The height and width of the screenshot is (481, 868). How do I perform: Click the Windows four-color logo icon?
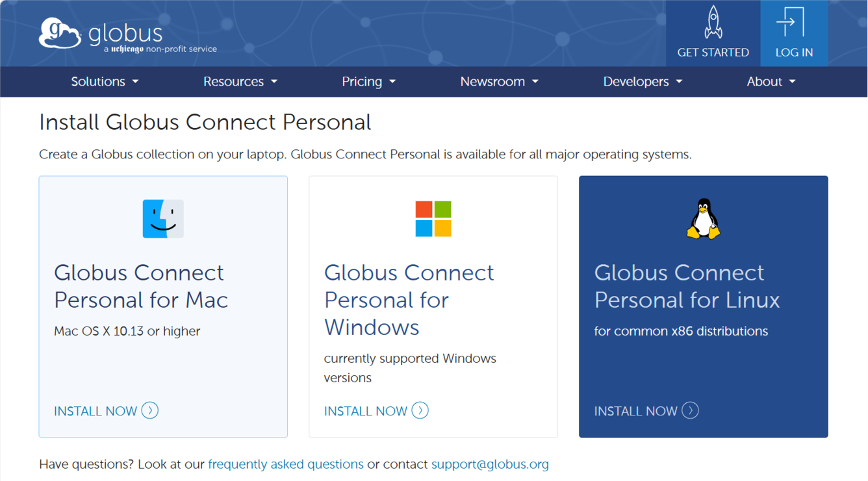click(433, 219)
